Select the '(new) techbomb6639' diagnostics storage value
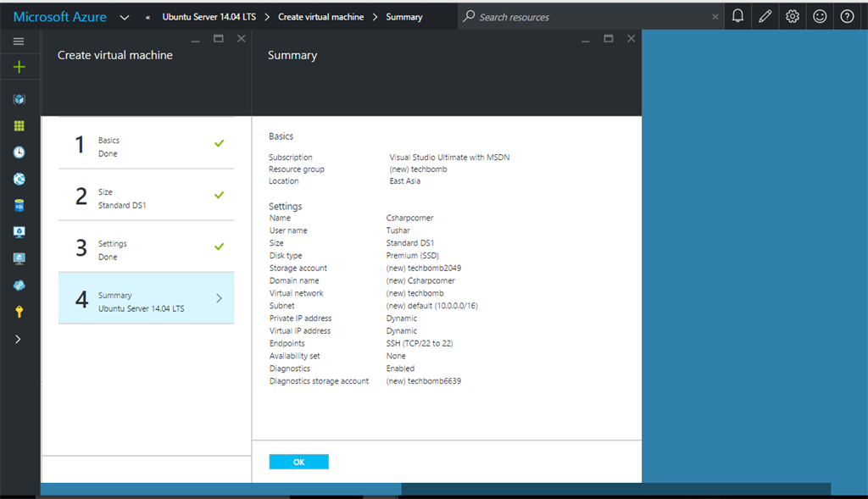 pyautogui.click(x=424, y=381)
